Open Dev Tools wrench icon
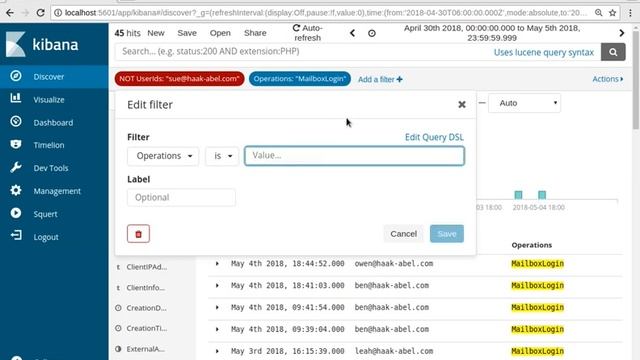640x360 pixels. point(16,167)
